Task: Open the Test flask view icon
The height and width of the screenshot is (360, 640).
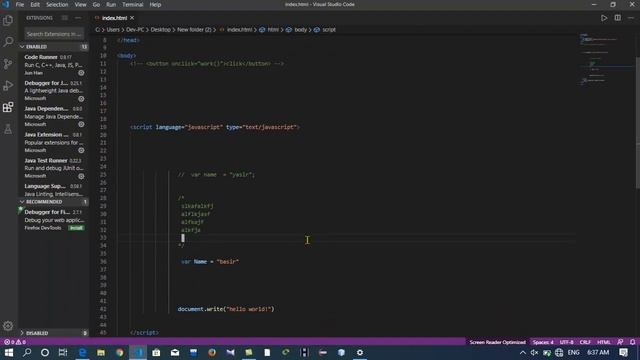Action: 8,129
